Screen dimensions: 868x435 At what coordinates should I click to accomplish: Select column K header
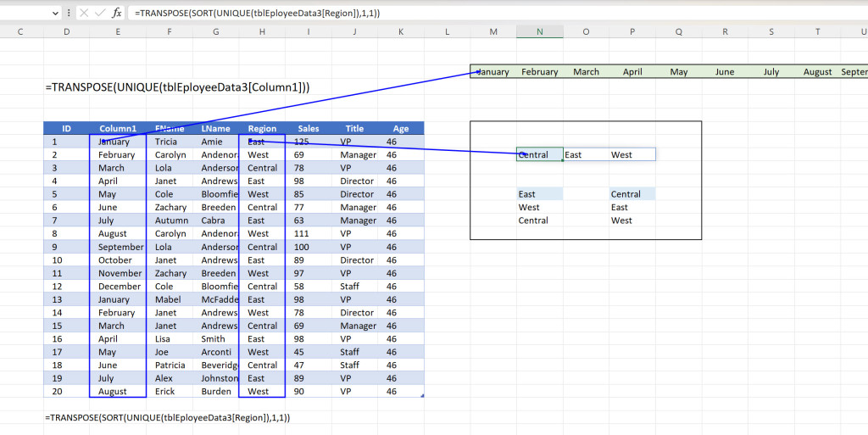[x=401, y=32]
